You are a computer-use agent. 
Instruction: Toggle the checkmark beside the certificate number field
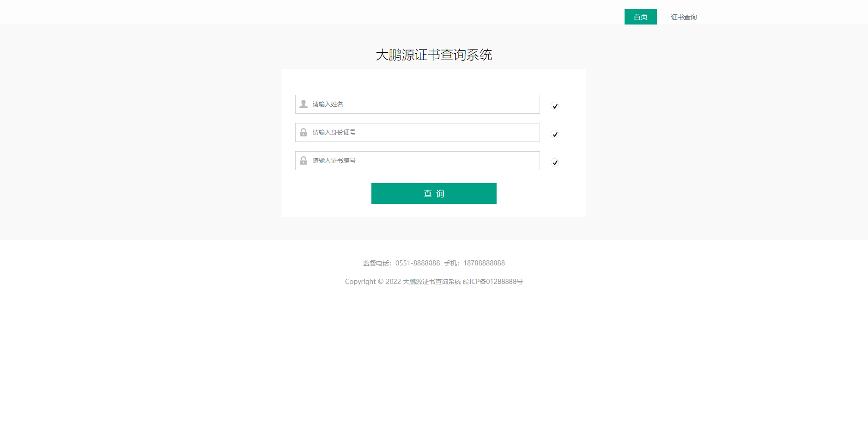point(554,162)
